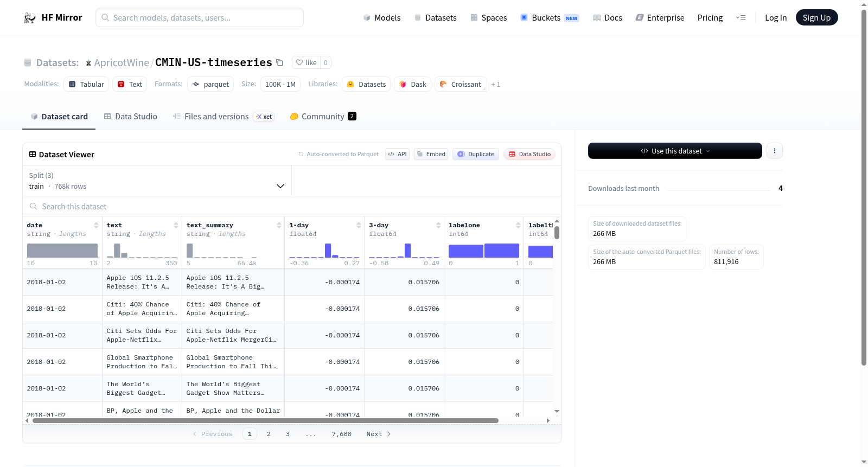Open the Croissant library tag
868x467 pixels.
[460, 84]
